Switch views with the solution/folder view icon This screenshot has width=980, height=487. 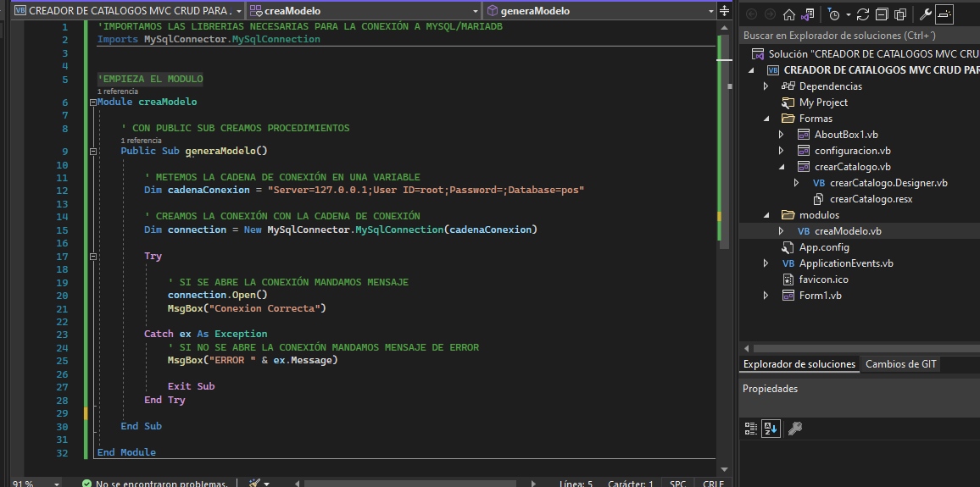coord(808,14)
